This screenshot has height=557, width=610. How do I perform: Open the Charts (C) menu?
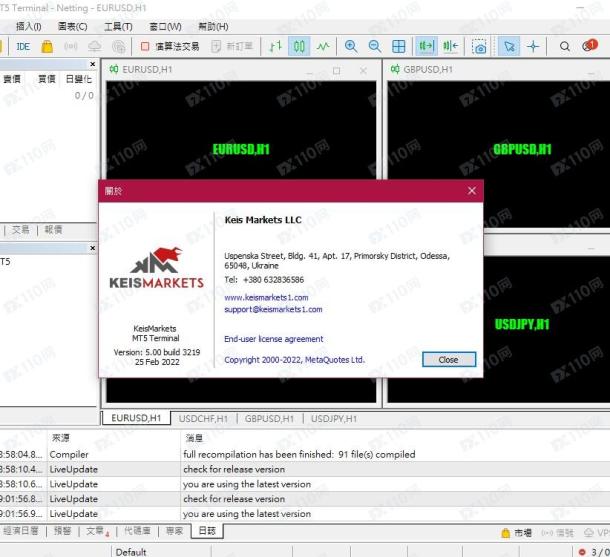[72, 26]
